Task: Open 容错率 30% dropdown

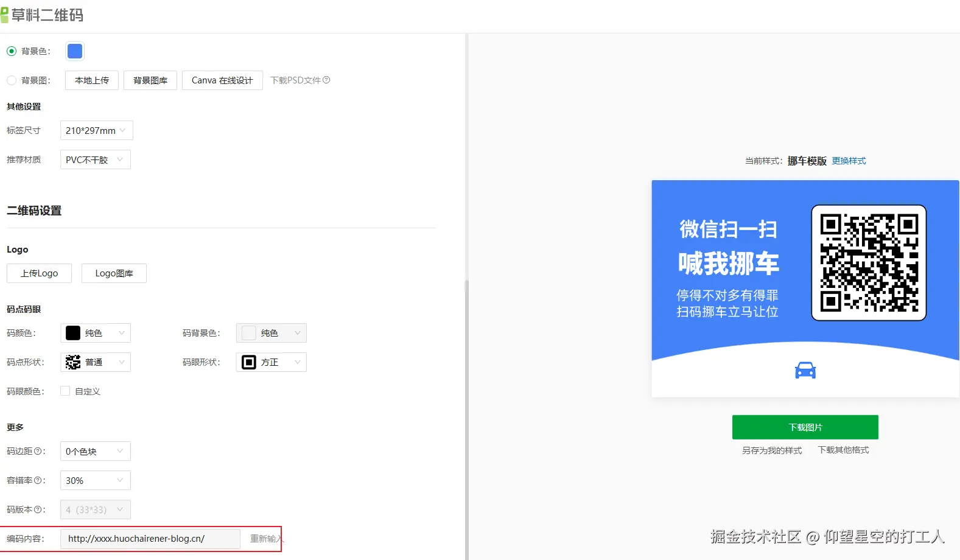Action: tap(96, 480)
